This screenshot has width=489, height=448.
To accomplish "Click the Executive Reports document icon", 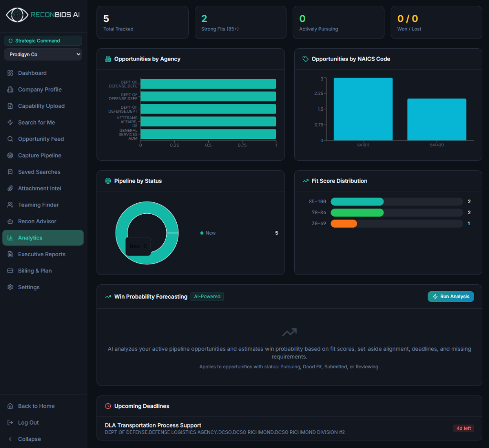I will (x=11, y=254).
